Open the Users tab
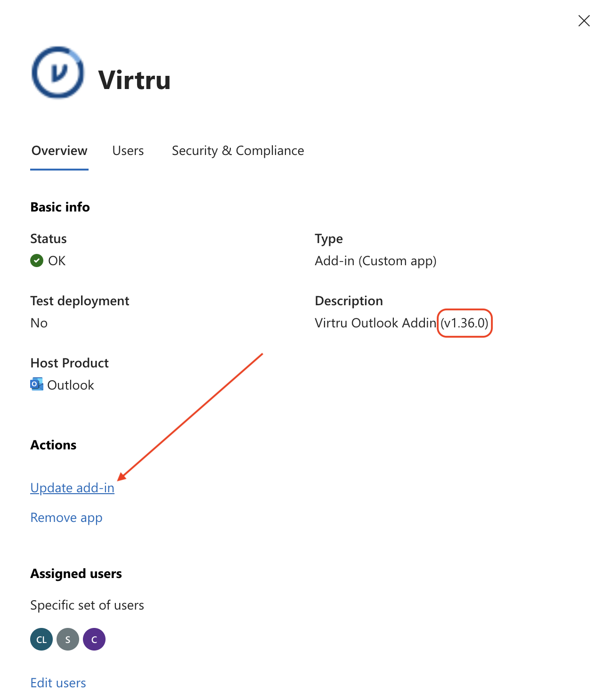The image size is (603, 700). [128, 151]
